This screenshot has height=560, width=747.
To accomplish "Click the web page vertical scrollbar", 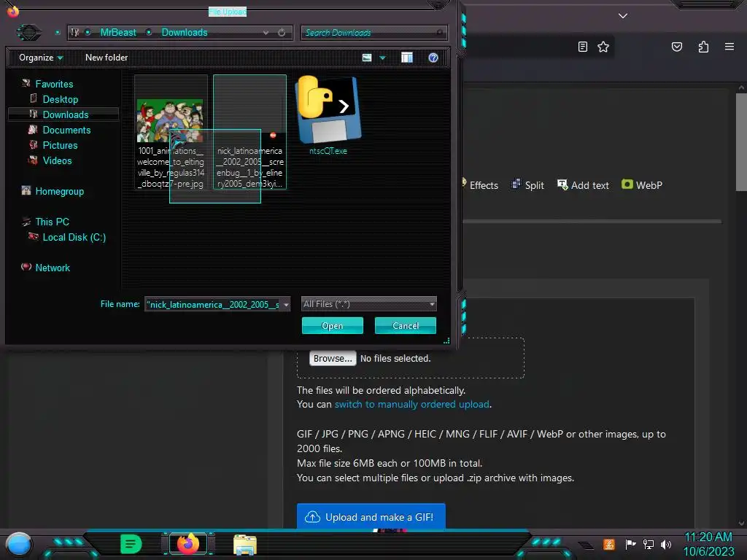I will coord(741,142).
